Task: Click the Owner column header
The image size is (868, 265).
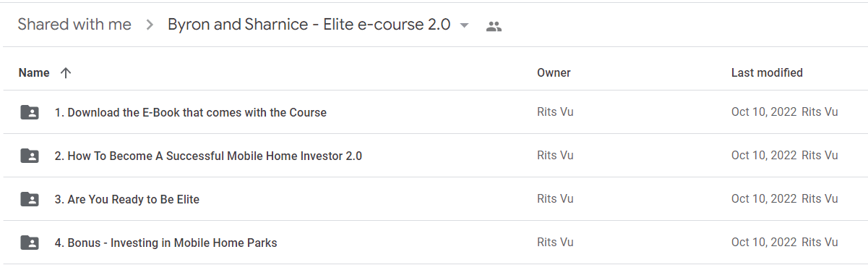Action: (x=554, y=72)
